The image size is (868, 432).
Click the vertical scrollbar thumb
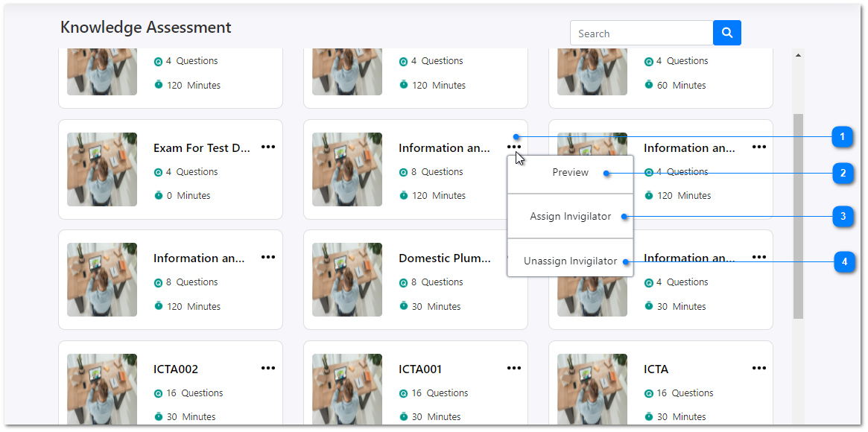(x=798, y=216)
